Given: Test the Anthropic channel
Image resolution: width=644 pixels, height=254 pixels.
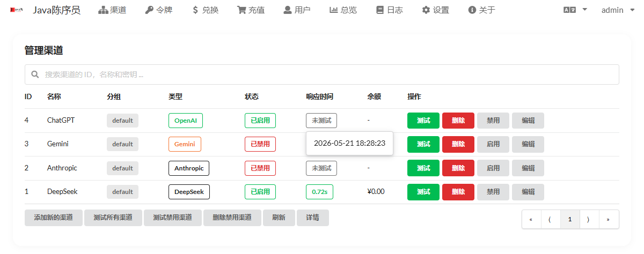Looking at the screenshot, I should [x=423, y=168].
